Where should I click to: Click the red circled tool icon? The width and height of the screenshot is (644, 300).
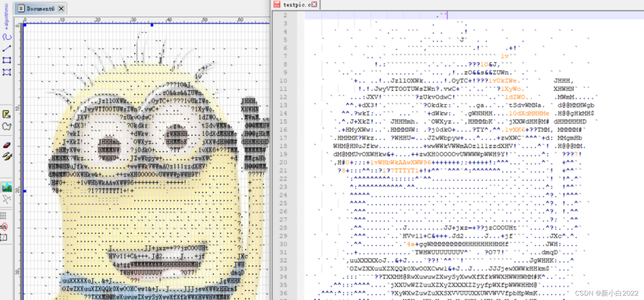[x=4, y=227]
